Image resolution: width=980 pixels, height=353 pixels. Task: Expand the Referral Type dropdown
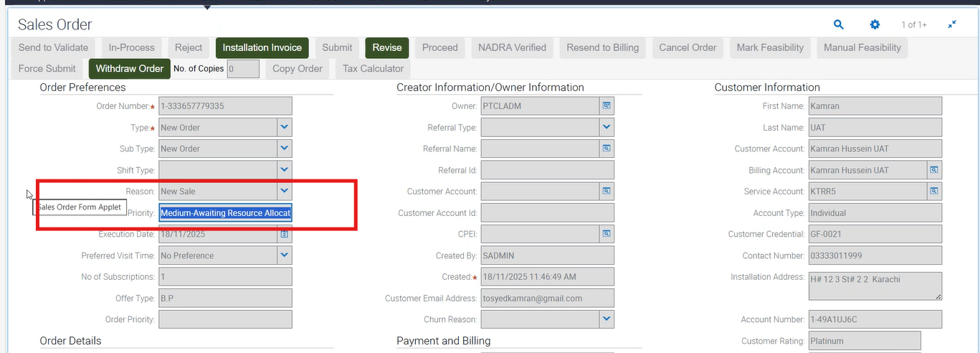pos(606,128)
